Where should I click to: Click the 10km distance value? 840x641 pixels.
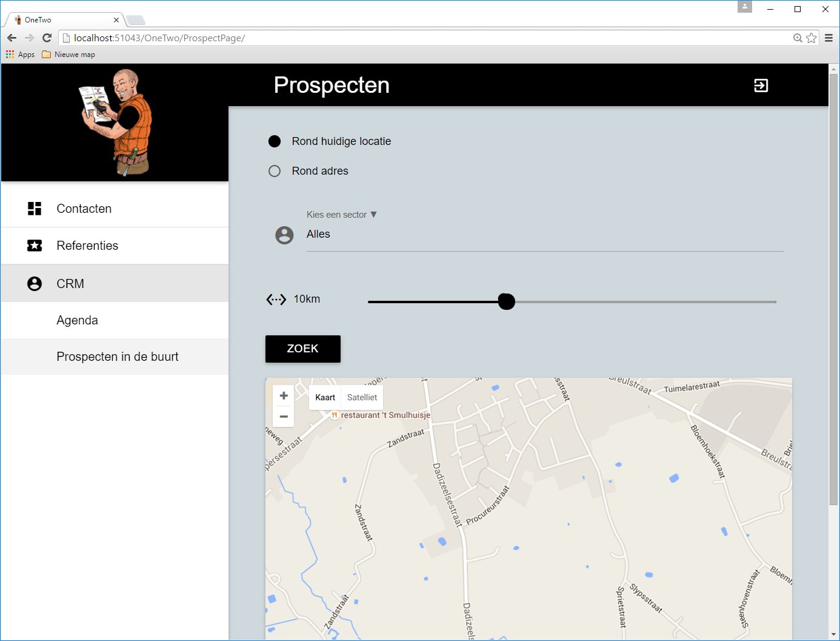pyautogui.click(x=307, y=299)
